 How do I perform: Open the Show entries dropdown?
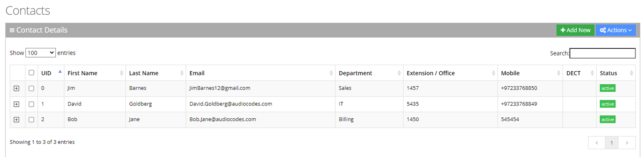point(41,53)
